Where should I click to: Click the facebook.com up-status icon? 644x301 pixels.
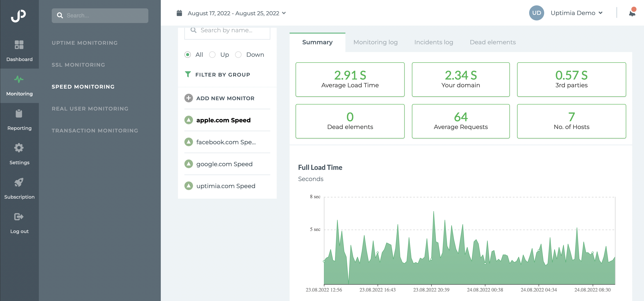pyautogui.click(x=189, y=142)
